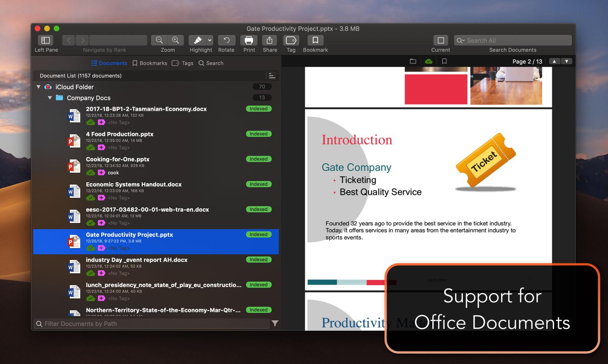
Task: Click the pink add-tag icon under 4 Food Production.pptx
Action: point(101,148)
